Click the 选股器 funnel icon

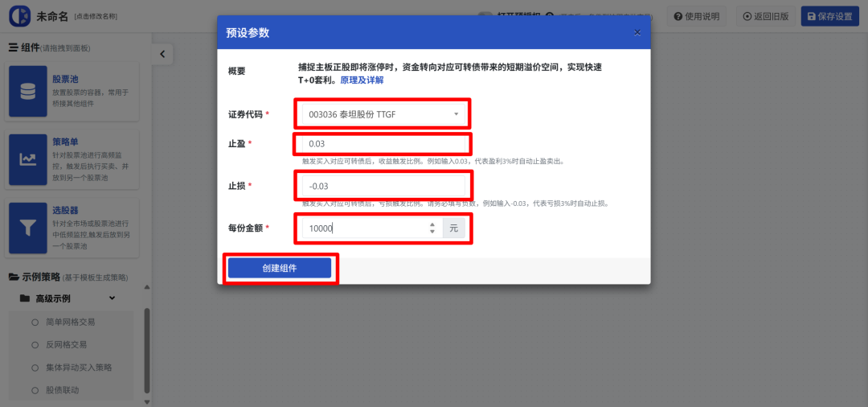tap(27, 228)
